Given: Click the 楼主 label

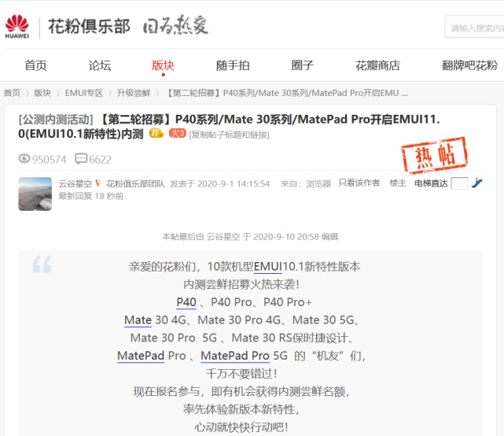Looking at the screenshot, I should [x=398, y=183].
